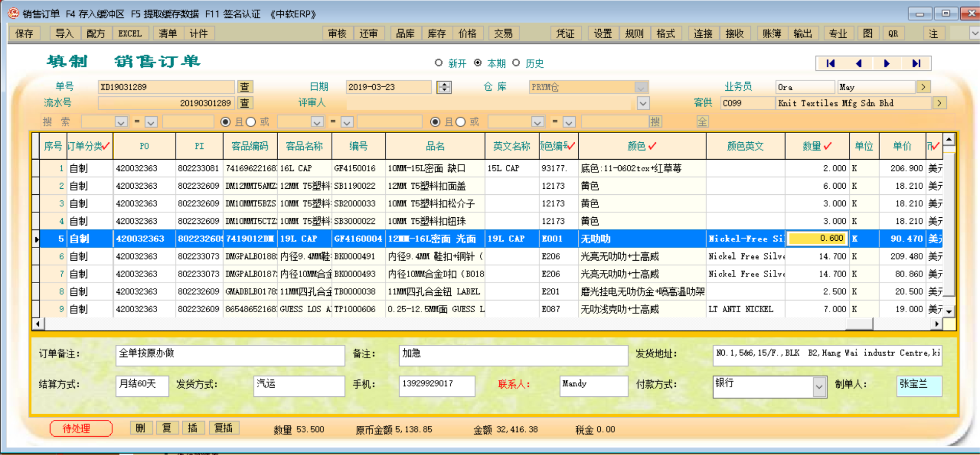
Task: Open the QR toolbar button
Action: tap(893, 34)
